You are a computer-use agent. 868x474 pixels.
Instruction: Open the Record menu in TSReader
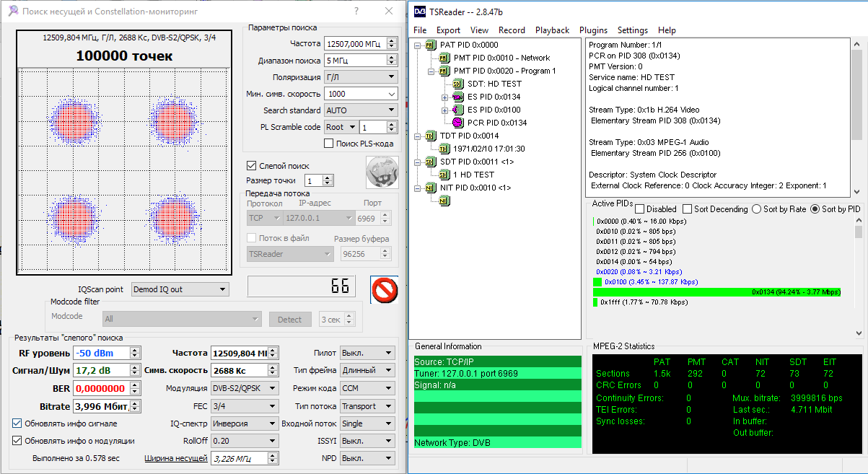512,30
